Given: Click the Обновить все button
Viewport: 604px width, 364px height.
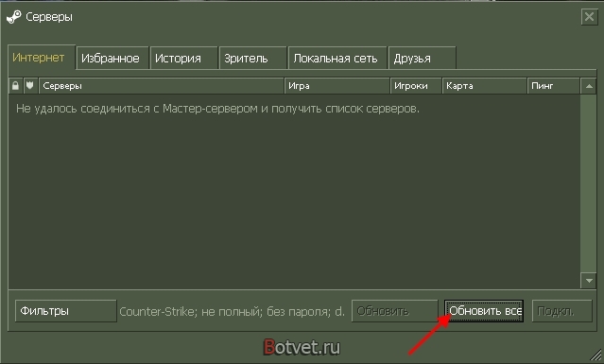Looking at the screenshot, I should (x=484, y=311).
